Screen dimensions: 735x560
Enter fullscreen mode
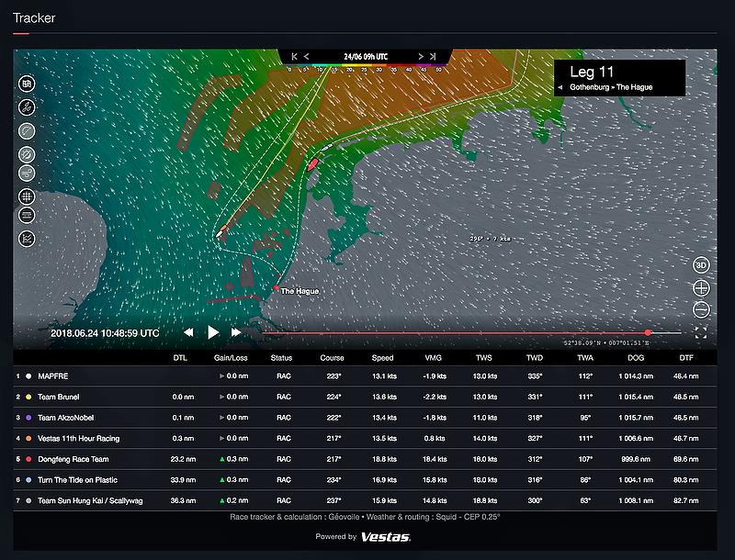click(701, 333)
